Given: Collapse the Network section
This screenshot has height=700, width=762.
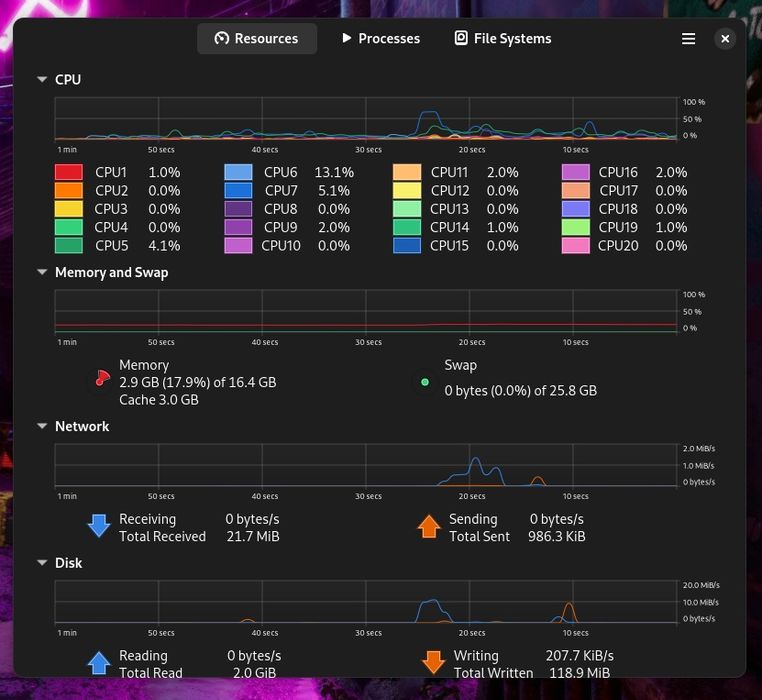Looking at the screenshot, I should click(42, 426).
